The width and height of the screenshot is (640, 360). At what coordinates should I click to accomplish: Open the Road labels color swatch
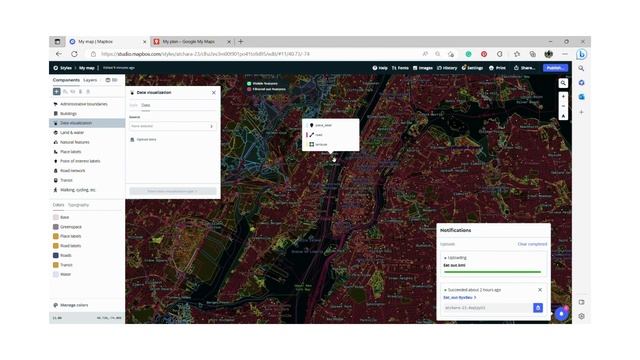pyautogui.click(x=56, y=246)
